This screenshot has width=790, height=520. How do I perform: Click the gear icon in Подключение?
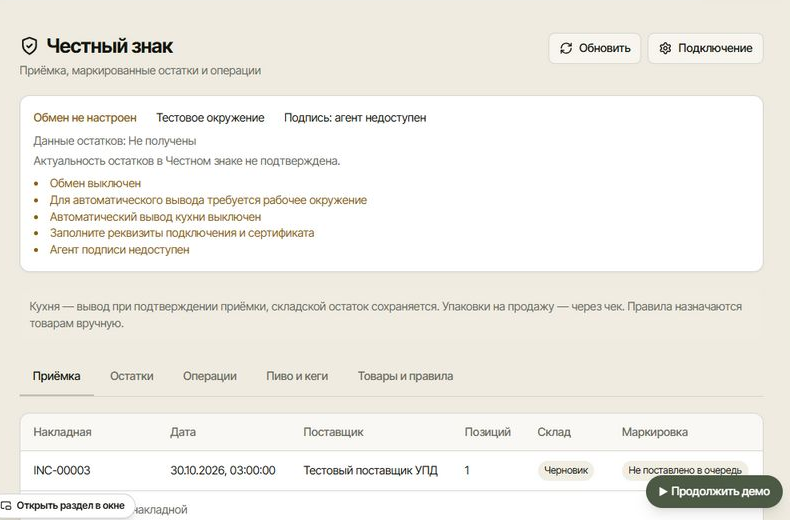(665, 48)
